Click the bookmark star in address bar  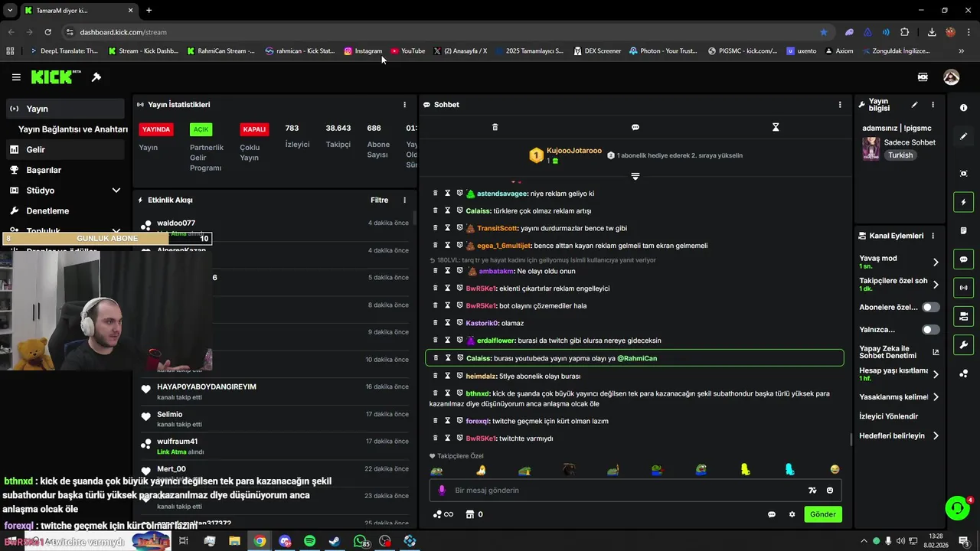(824, 32)
